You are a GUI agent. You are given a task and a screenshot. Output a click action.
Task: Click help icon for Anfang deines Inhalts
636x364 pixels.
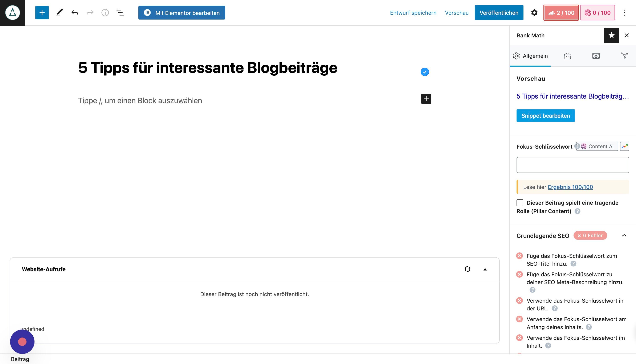589,327
